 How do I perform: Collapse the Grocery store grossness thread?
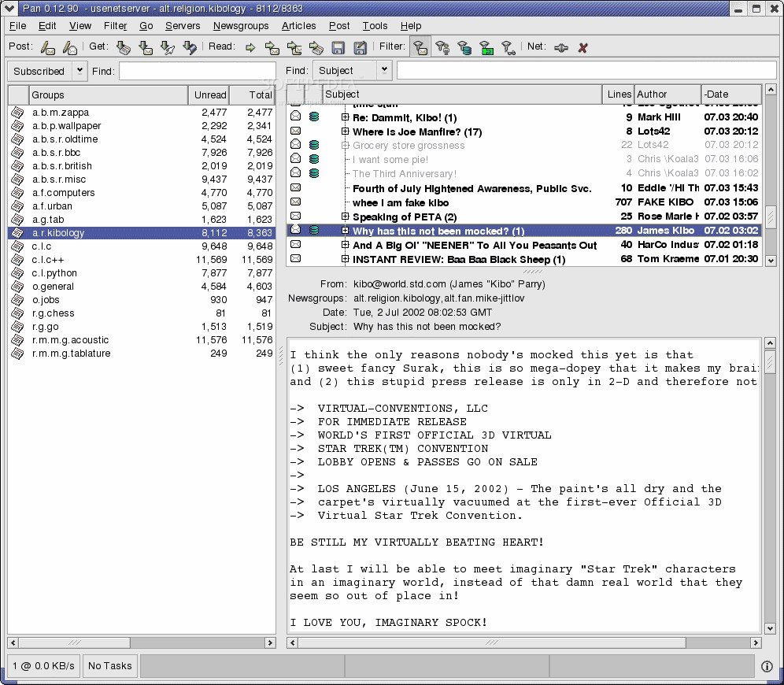(345, 145)
